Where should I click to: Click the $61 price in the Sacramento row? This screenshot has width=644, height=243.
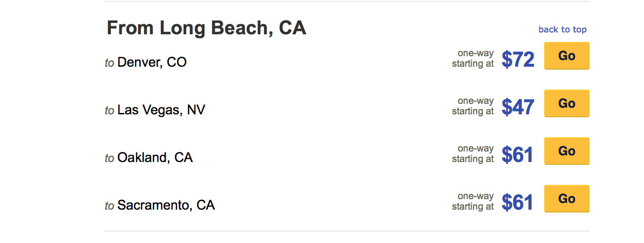click(x=517, y=202)
